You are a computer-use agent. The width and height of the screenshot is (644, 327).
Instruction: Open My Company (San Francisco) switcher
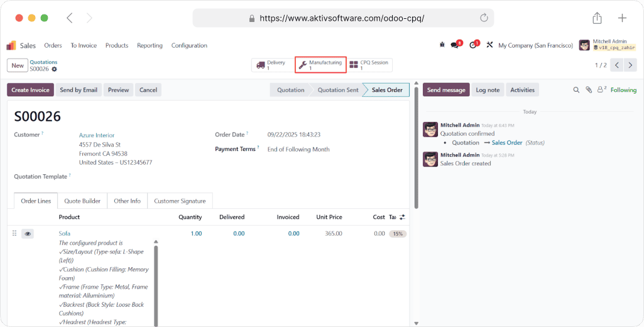pyautogui.click(x=535, y=45)
